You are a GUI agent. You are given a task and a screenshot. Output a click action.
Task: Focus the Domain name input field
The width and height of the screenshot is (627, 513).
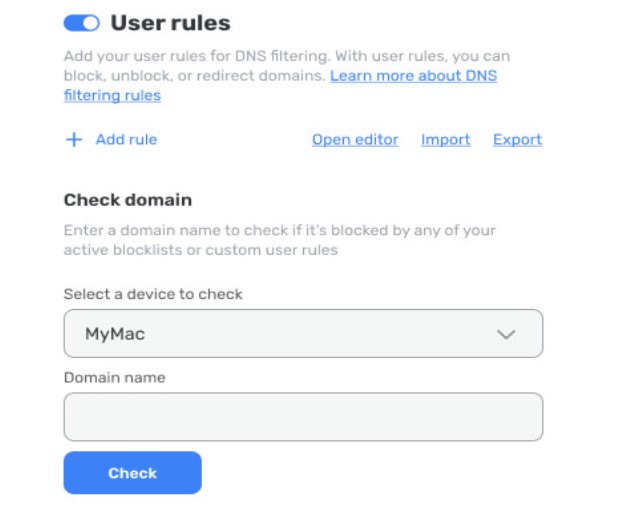(303, 417)
